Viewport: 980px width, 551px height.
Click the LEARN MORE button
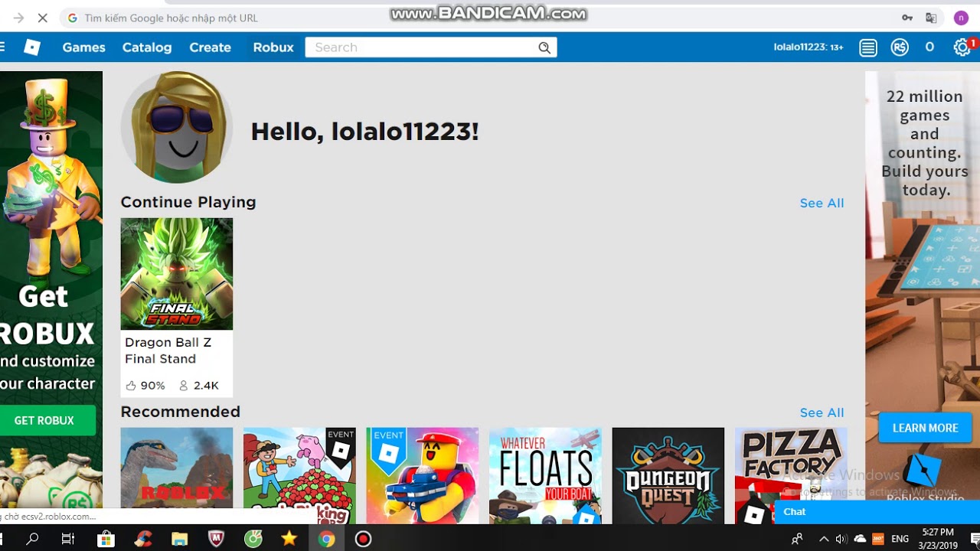(x=925, y=428)
